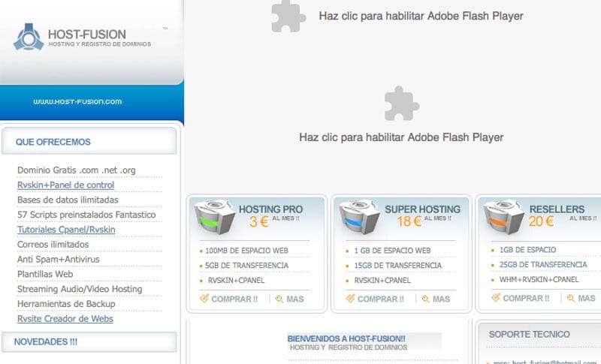Click the center Flash plugin puzzle icon
Screen dimensions: 601x364
point(401,104)
